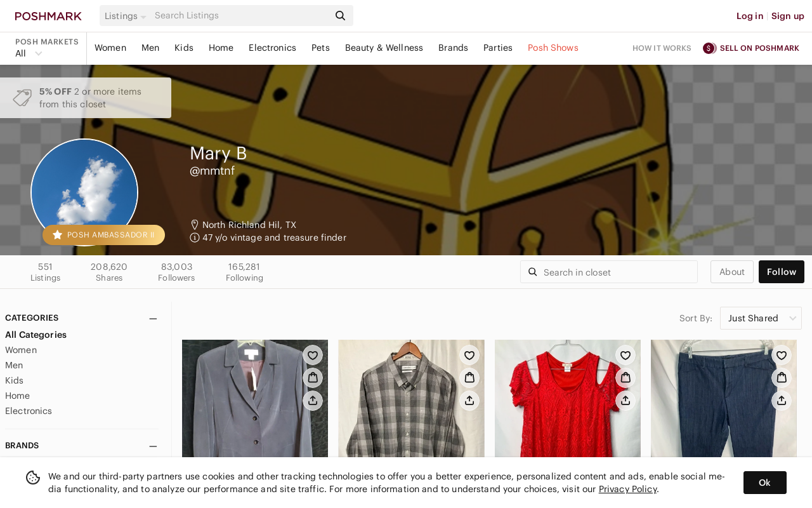The image size is (812, 508).
Task: Collapse the Categories section
Action: coord(153,319)
